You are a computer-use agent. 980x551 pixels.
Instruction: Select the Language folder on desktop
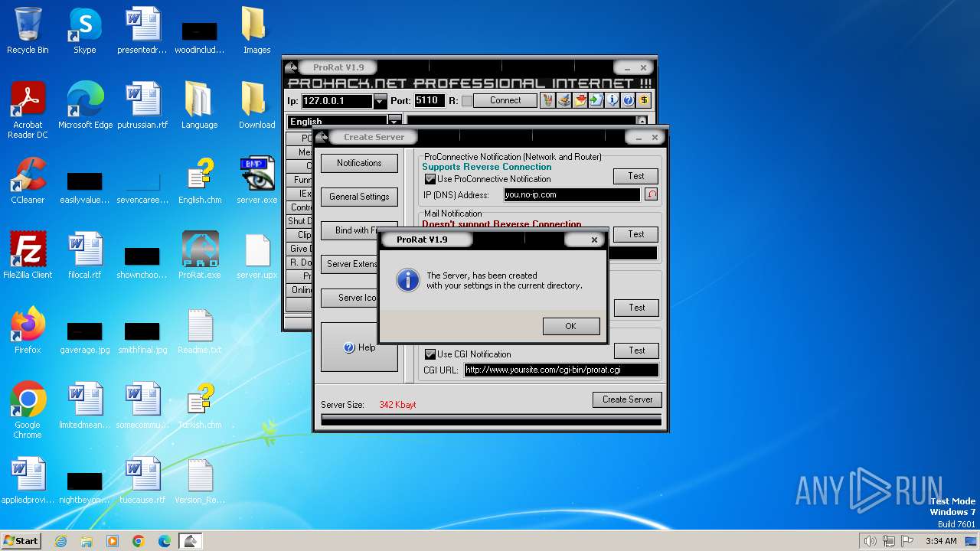click(200, 106)
